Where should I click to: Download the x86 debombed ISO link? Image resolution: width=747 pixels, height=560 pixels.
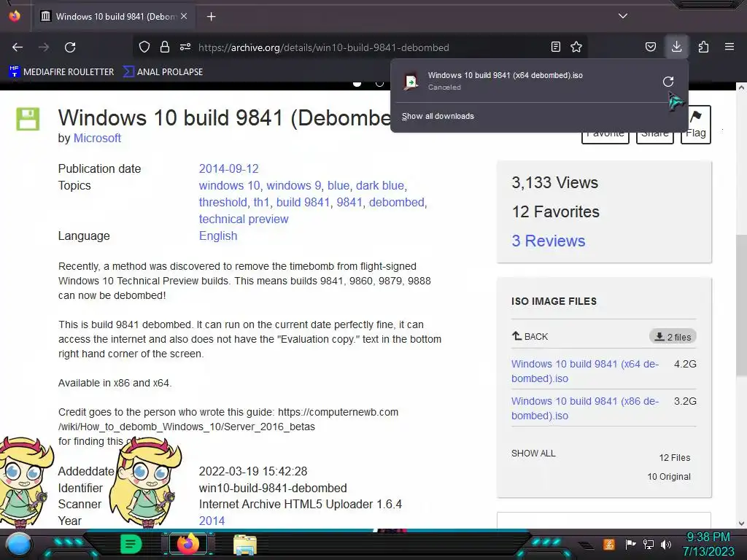tap(585, 408)
